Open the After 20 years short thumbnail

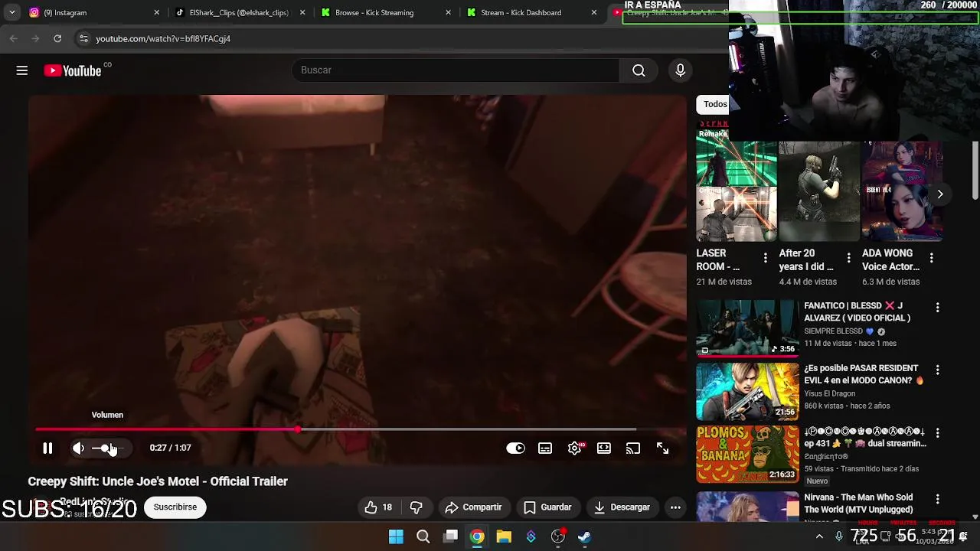819,191
